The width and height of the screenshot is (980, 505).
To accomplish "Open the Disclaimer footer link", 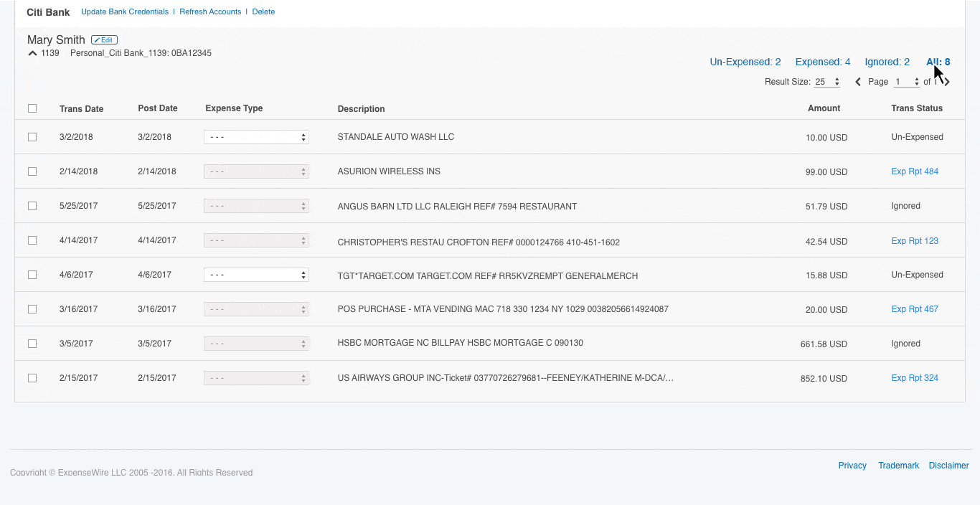I will tap(948, 466).
